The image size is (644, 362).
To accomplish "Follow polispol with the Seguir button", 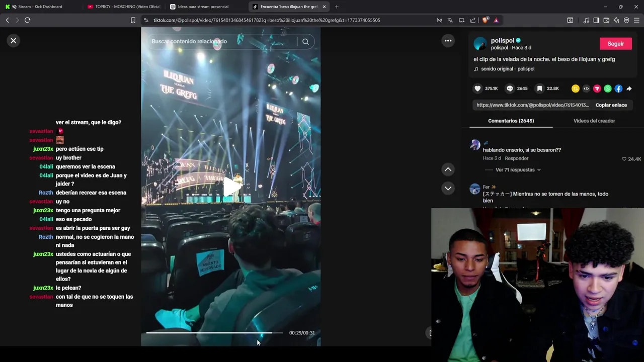I will [615, 44].
